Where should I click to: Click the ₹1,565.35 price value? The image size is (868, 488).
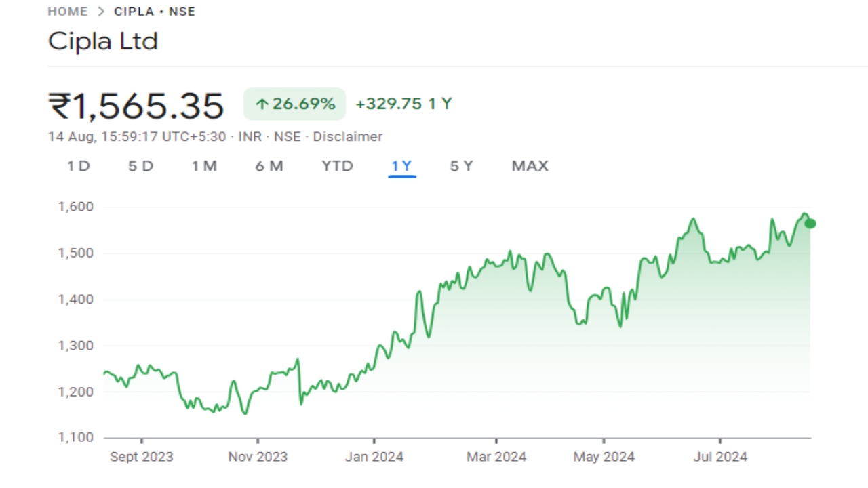point(136,106)
